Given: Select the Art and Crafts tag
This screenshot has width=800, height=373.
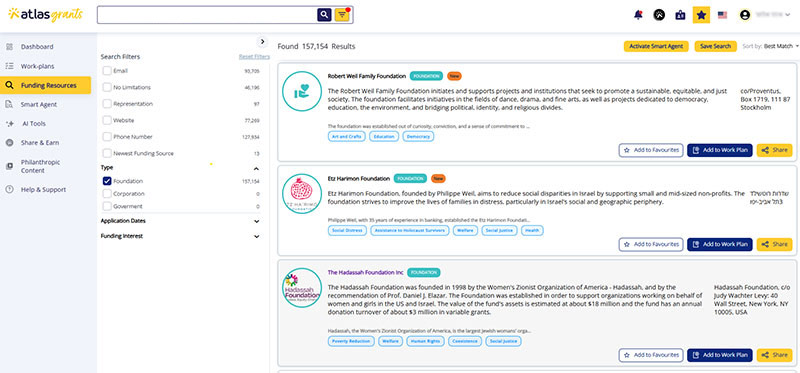Looking at the screenshot, I should pos(346,137).
